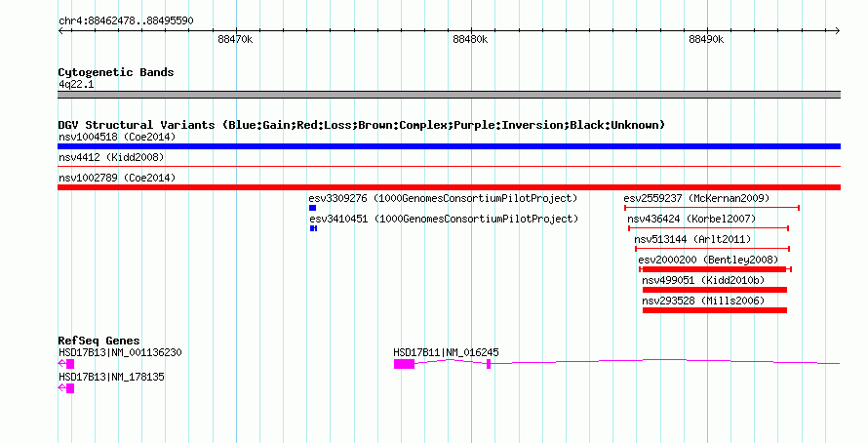The height and width of the screenshot is (443, 868).
Task: Select the red nsv499051 loss bar
Action: tap(715, 290)
